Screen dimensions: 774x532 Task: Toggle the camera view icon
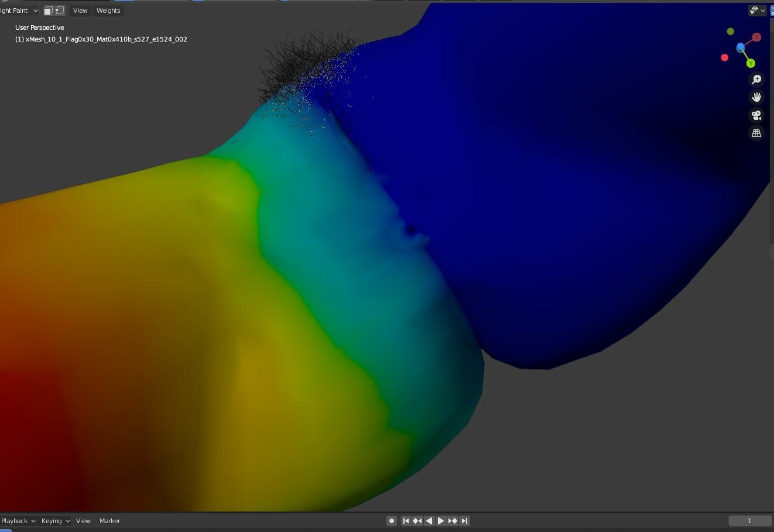(756, 115)
